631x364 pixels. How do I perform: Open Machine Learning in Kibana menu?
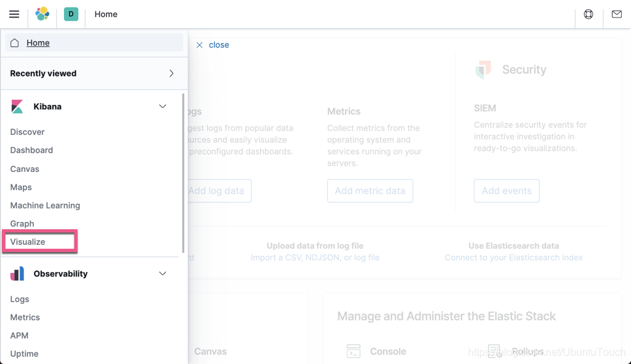45,206
